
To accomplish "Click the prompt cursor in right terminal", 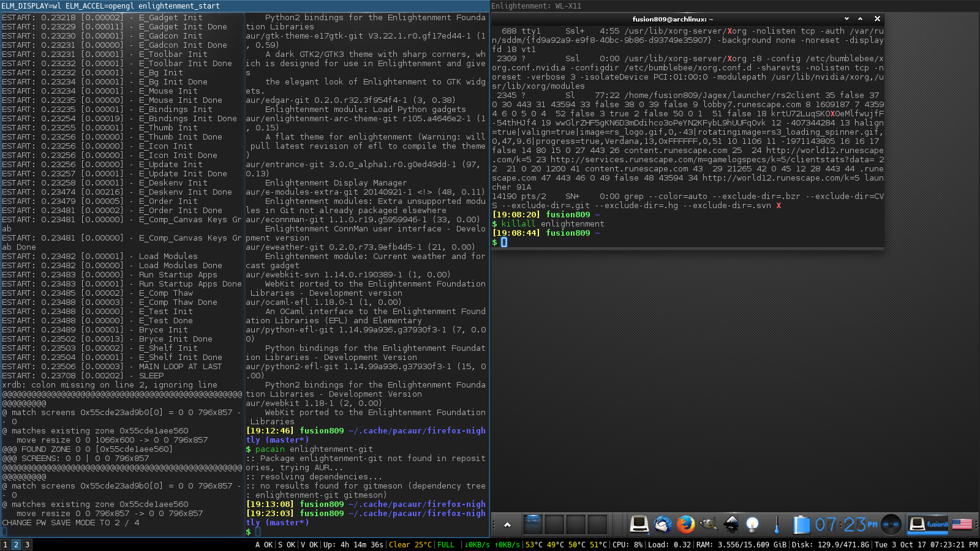I will [x=504, y=242].
